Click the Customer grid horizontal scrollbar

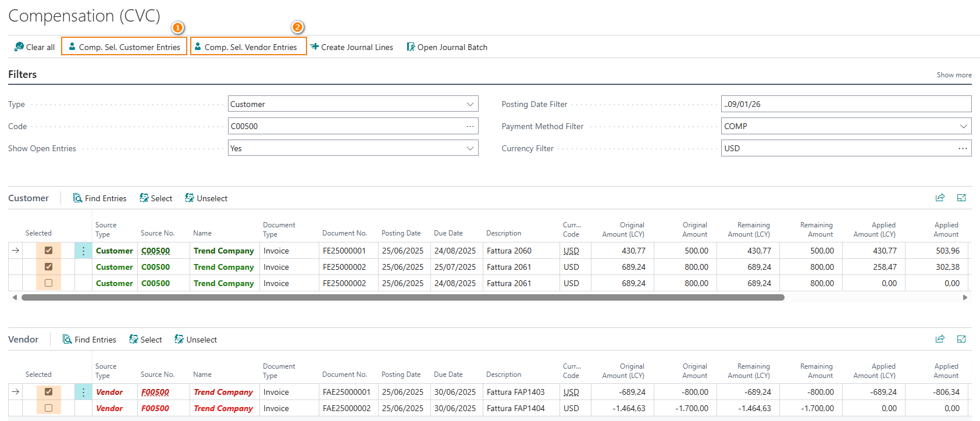[x=402, y=297]
